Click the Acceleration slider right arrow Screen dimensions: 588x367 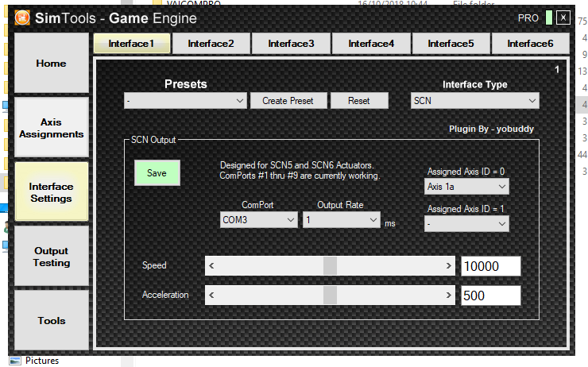click(448, 295)
